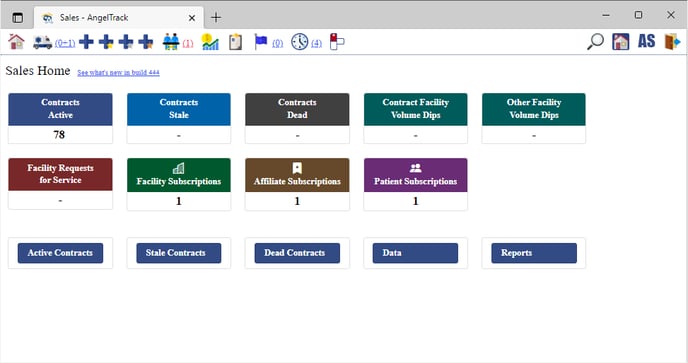Open the blue flag icon
This screenshot has height=363, width=688.
[x=261, y=42]
